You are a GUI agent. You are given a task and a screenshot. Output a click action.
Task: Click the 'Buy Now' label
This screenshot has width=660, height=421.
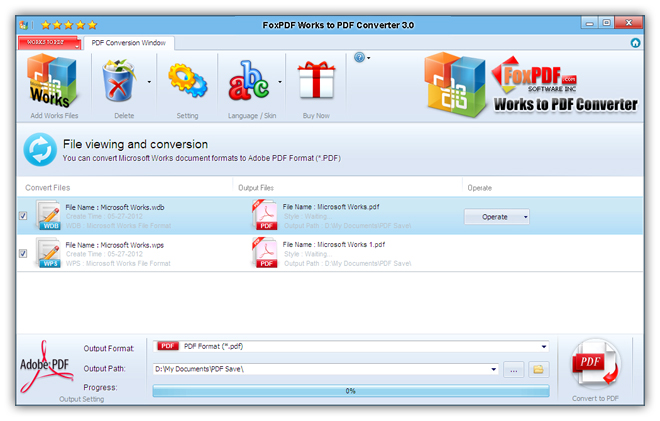316,115
